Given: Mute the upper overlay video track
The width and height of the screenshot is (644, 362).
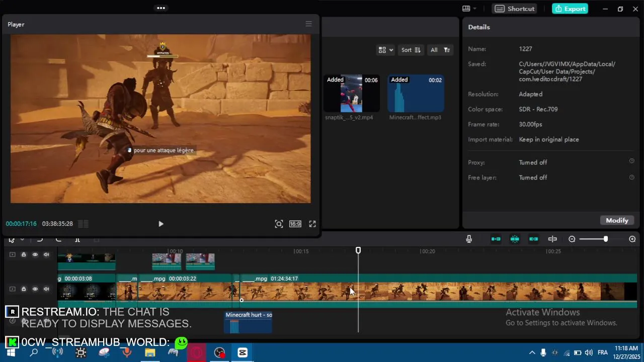Looking at the screenshot, I should pos(46,255).
